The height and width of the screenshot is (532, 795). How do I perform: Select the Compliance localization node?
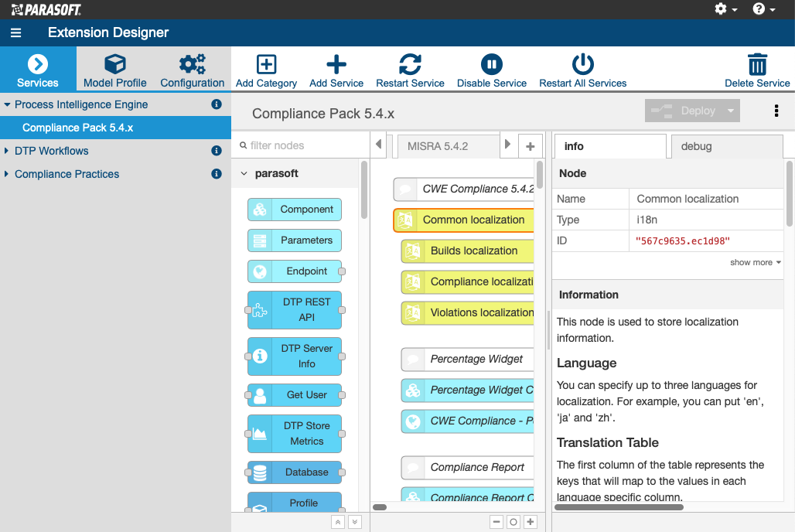click(468, 282)
